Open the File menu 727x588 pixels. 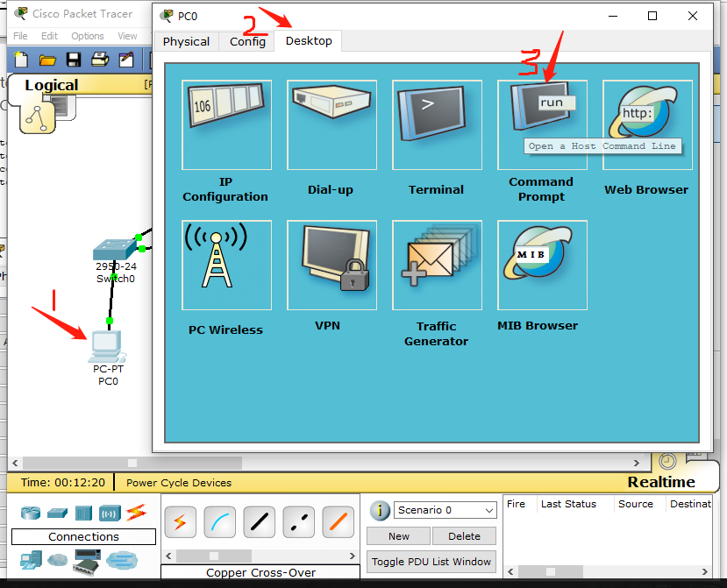tap(20, 36)
